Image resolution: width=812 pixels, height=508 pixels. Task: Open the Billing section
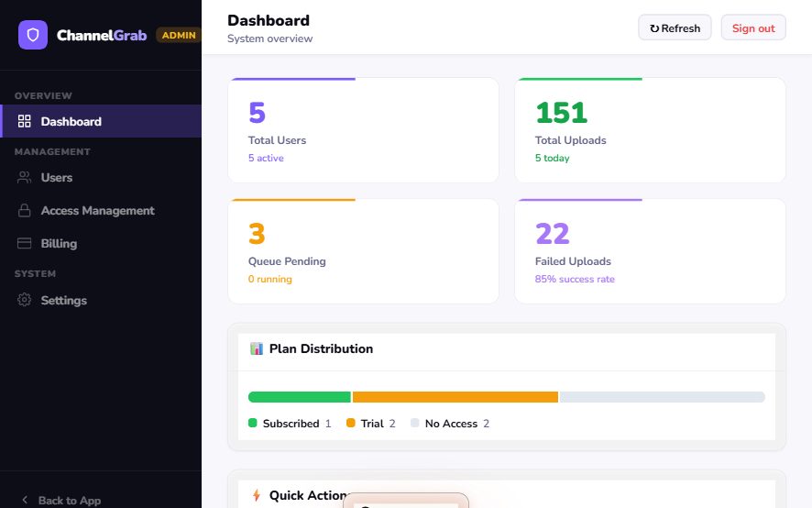point(101,243)
